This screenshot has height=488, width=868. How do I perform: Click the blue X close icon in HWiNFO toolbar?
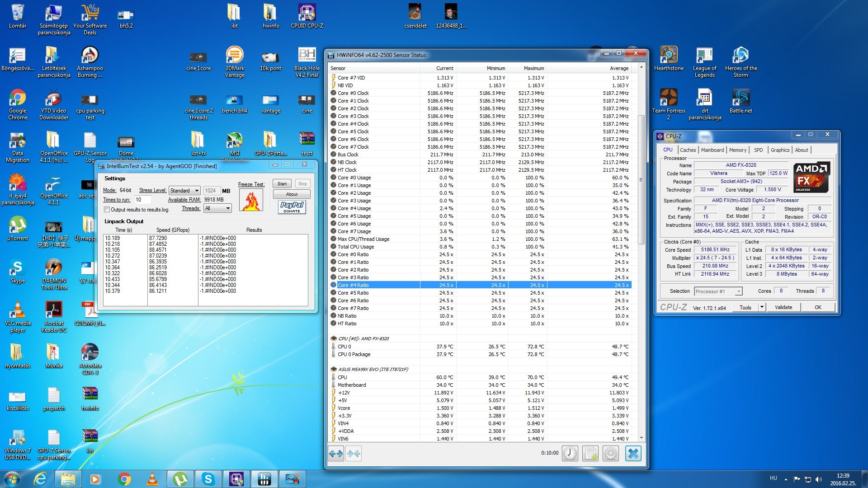(633, 453)
